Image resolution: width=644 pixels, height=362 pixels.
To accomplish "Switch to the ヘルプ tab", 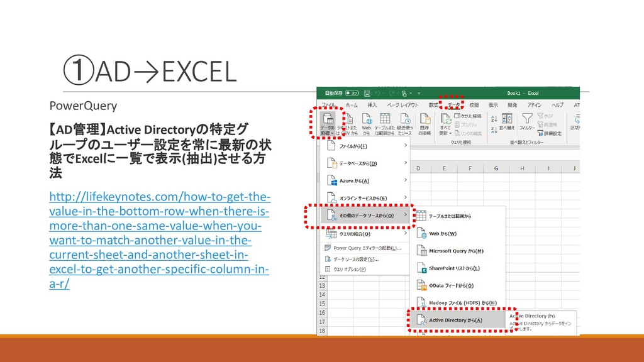I will point(557,105).
